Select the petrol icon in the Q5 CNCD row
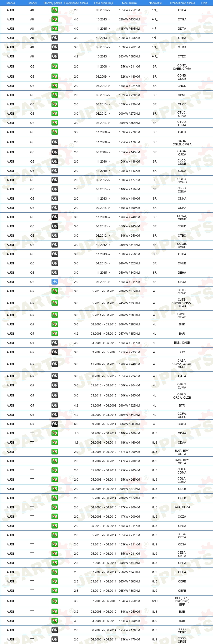Screen dimensions: 213x644 (55, 86)
